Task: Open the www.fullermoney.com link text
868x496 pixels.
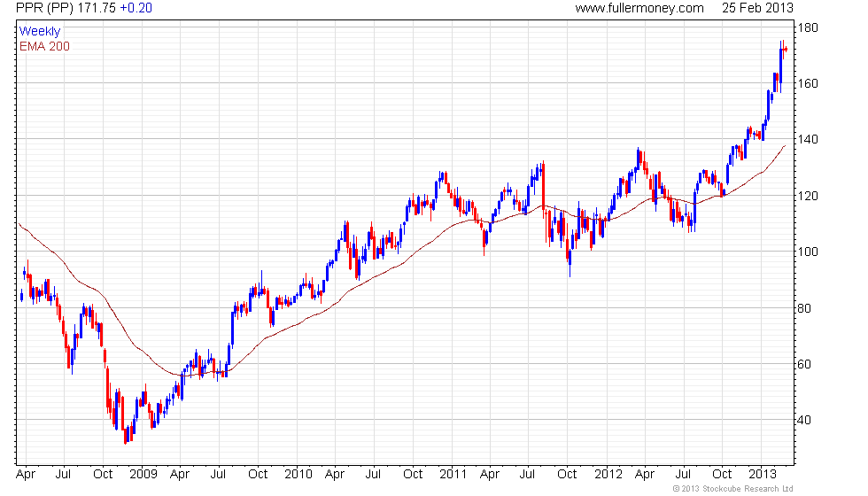Action: 639,8
